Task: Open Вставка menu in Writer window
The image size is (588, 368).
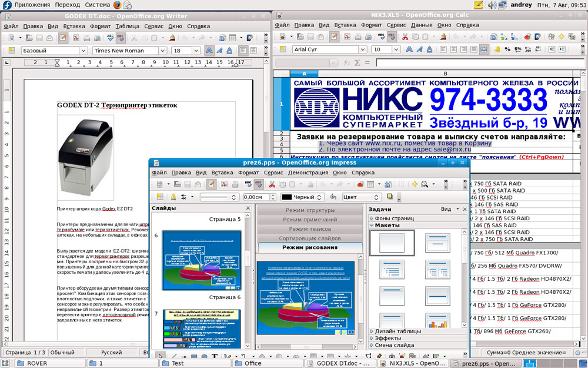Action: 74,26
